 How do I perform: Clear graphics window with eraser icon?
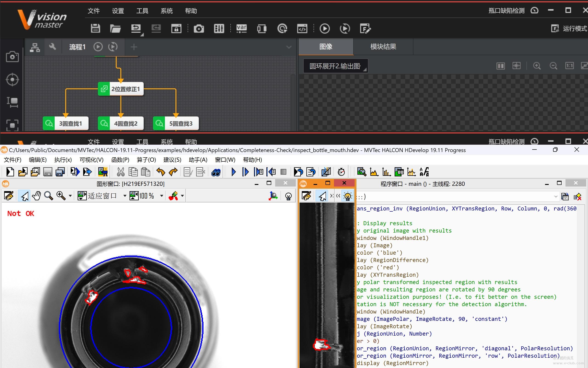click(x=9, y=196)
